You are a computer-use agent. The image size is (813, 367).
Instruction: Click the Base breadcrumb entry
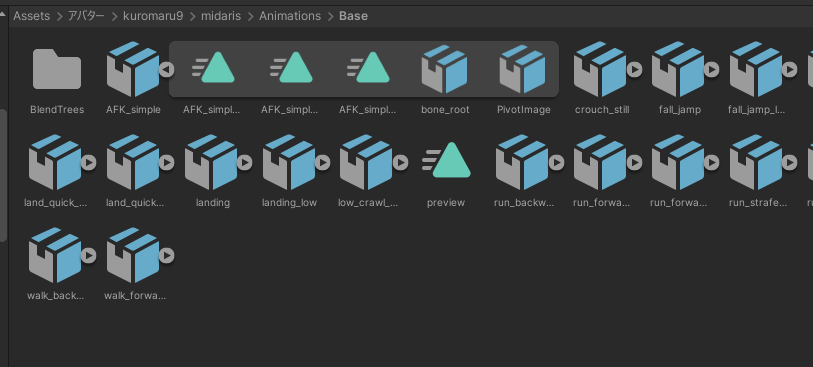[x=354, y=16]
